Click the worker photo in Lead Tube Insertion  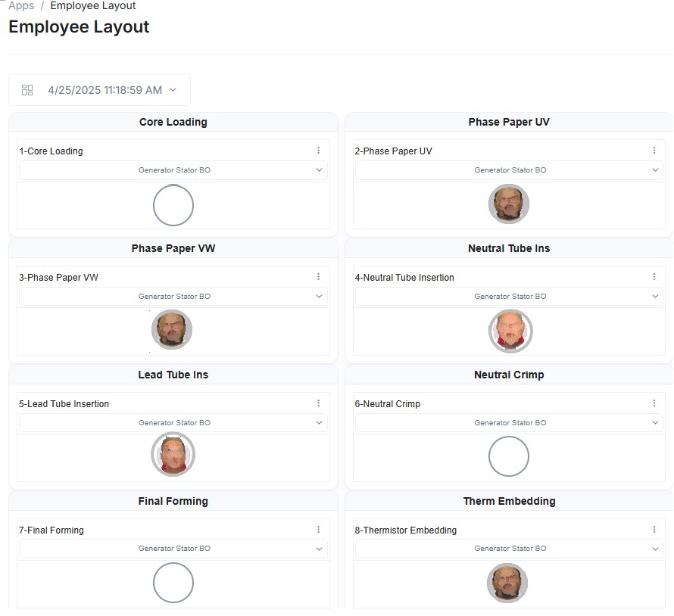tap(173, 454)
